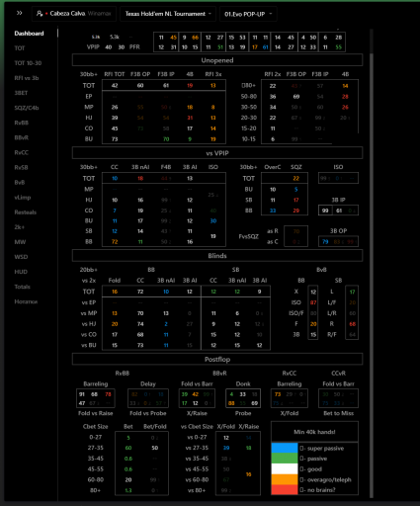
Task: Switch to the 2k+ tab
Action: pyautogui.click(x=20, y=227)
